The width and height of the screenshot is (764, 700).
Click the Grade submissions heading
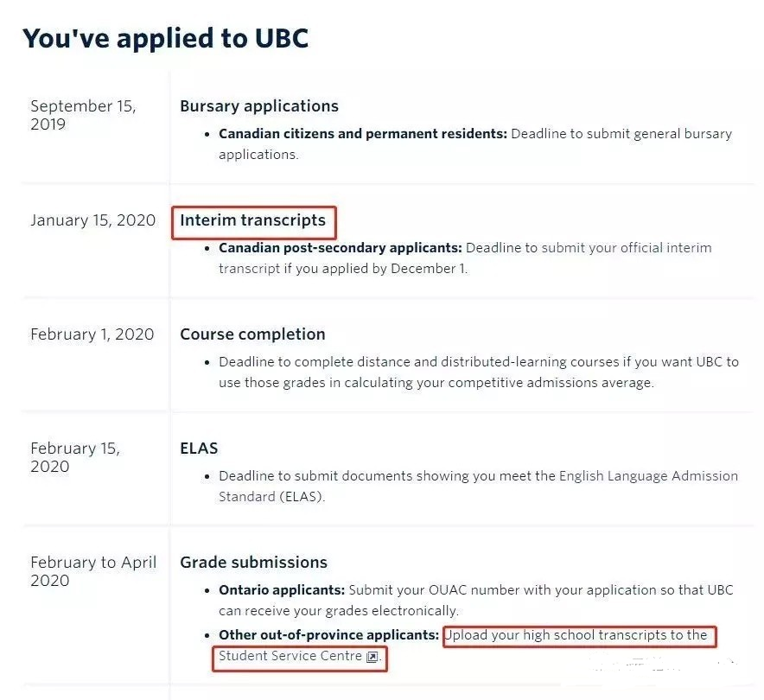point(253,562)
